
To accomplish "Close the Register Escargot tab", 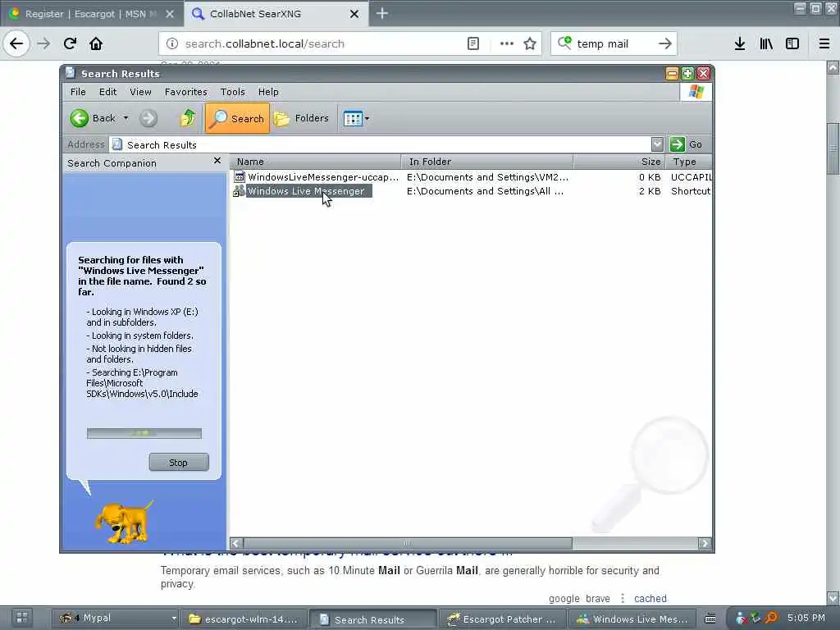I will click(170, 14).
